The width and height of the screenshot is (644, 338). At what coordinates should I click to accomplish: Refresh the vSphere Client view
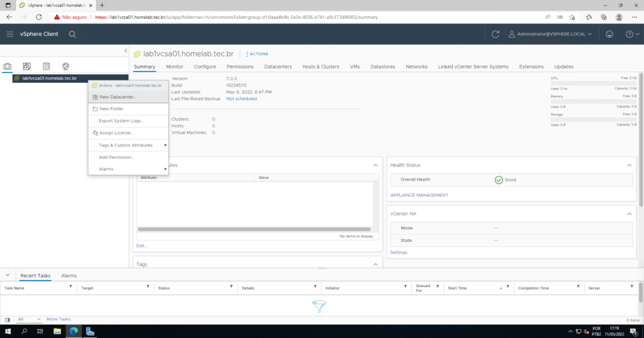[x=496, y=34]
